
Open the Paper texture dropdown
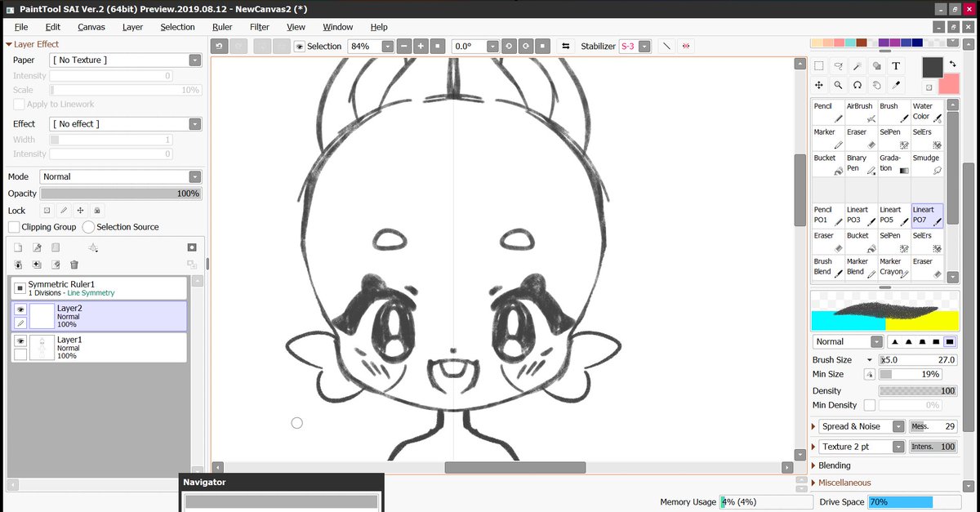click(x=194, y=60)
